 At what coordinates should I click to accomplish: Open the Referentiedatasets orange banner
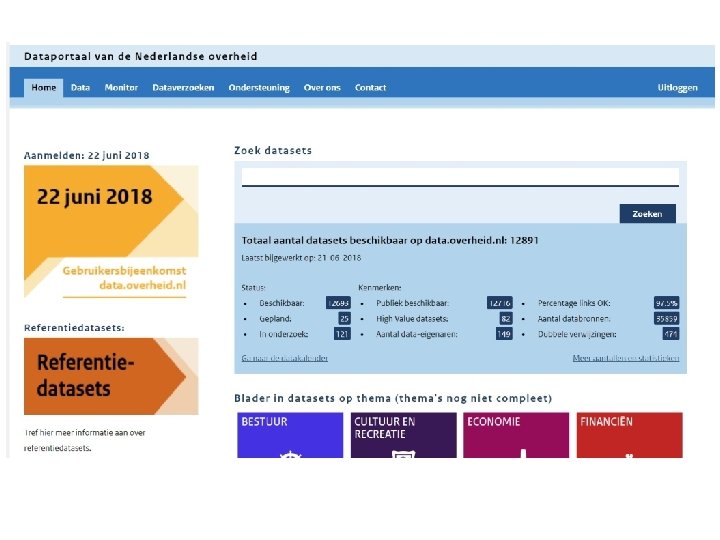click(111, 377)
